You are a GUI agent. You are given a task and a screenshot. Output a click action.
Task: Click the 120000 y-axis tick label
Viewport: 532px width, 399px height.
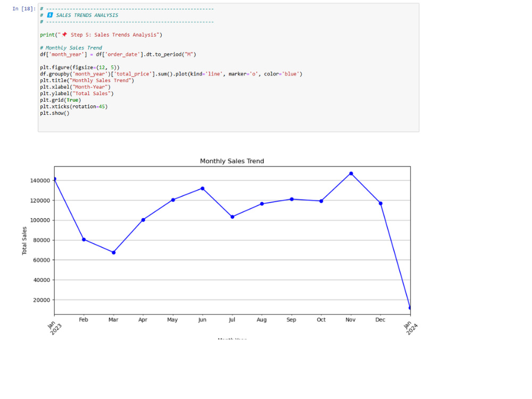(x=40, y=201)
